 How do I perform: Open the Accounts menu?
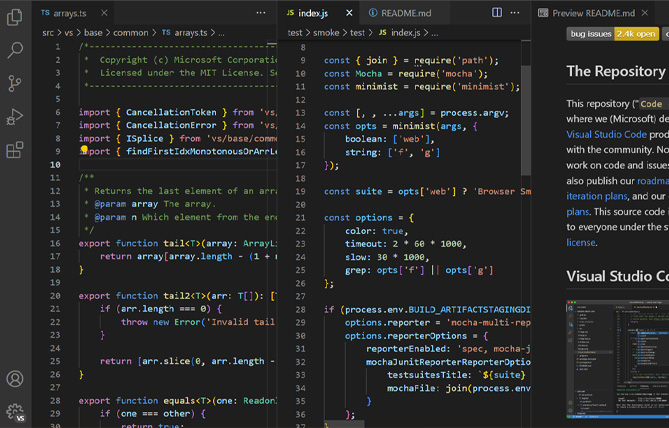[x=15, y=379]
